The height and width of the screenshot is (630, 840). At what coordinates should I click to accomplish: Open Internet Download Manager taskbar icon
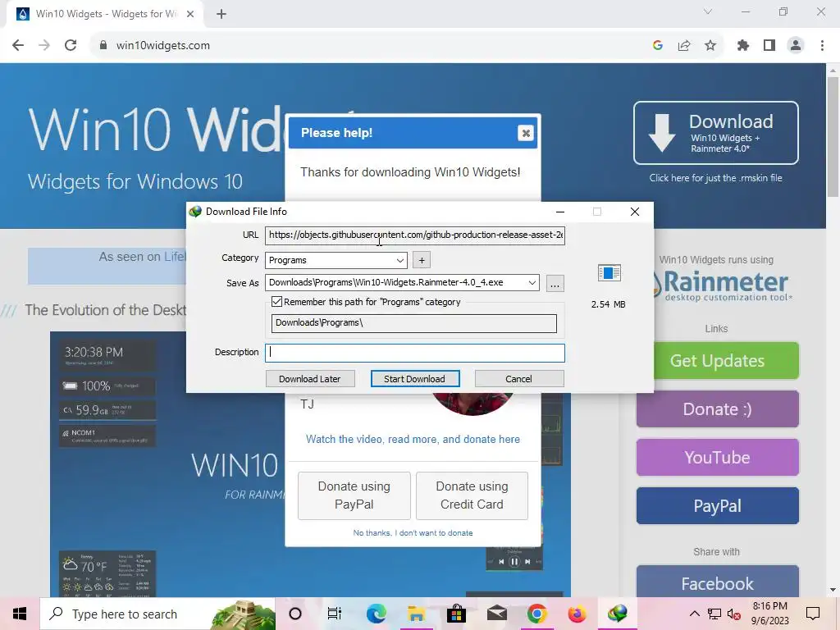coord(617,614)
